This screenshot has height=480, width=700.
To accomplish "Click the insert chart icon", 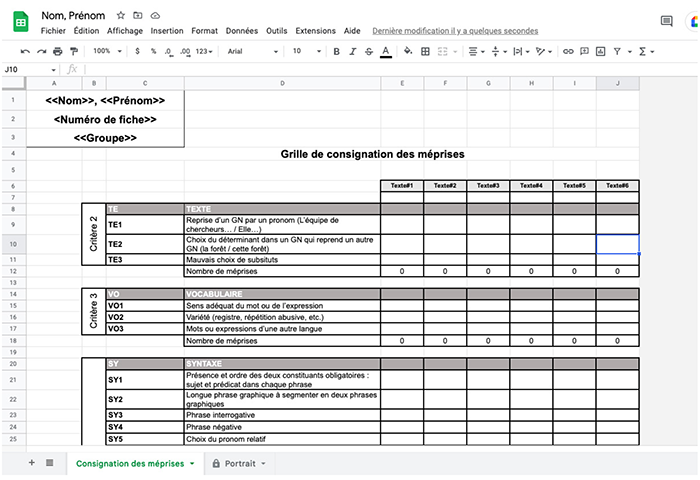I will tap(600, 51).
